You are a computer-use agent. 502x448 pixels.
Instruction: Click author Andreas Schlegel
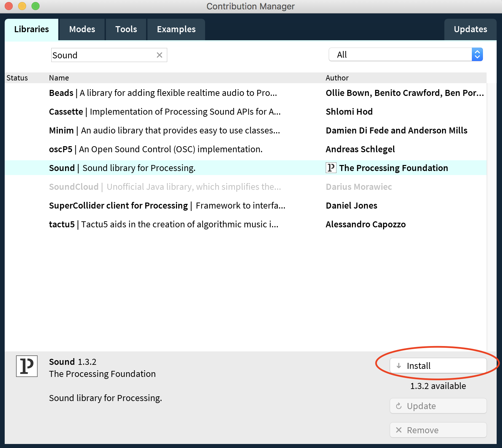[x=360, y=149]
